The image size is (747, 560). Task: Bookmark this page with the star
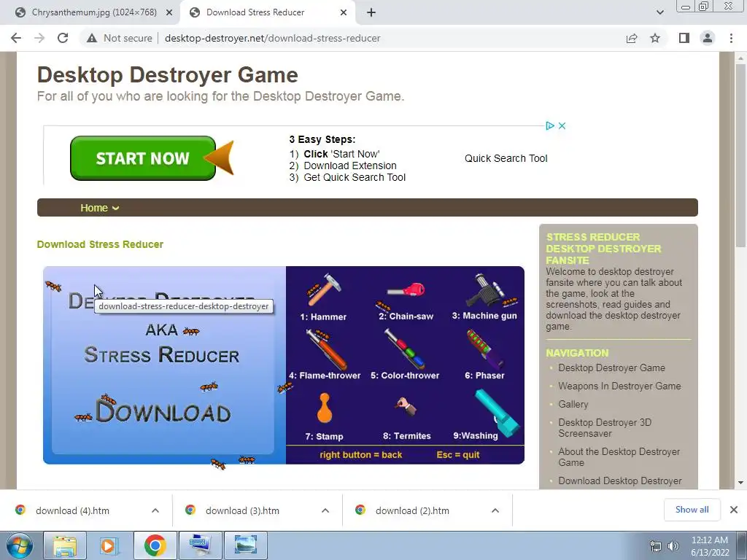[655, 38]
